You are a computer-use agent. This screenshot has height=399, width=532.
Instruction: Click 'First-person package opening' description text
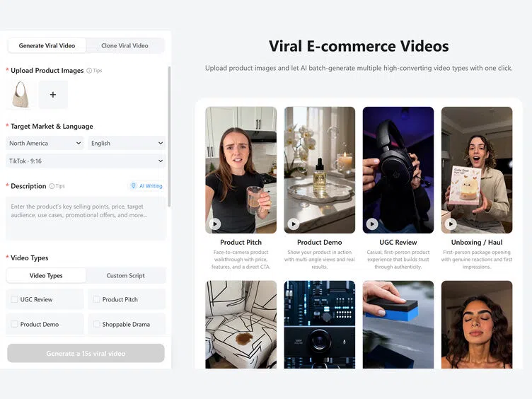477,260
